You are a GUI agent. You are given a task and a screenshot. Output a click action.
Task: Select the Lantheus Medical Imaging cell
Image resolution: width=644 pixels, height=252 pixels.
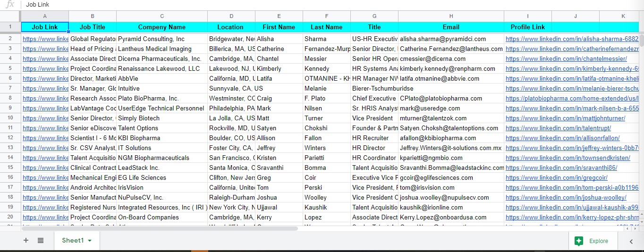coord(162,49)
